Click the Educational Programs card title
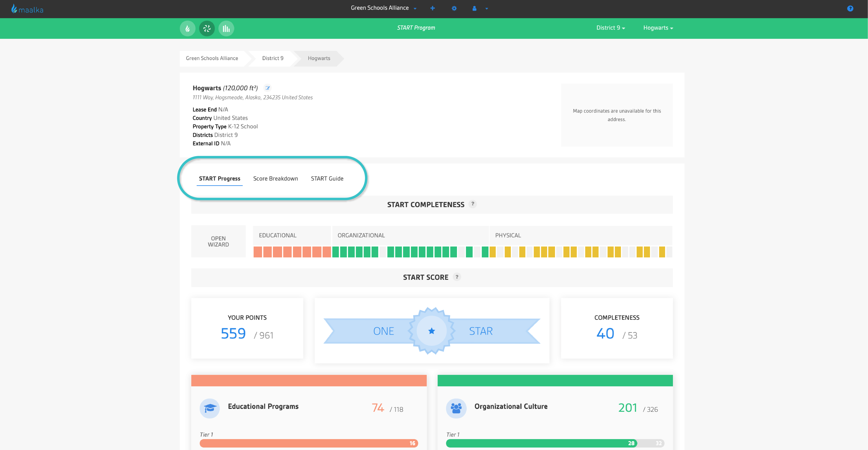Viewport: 868px width, 450px height. (263, 407)
